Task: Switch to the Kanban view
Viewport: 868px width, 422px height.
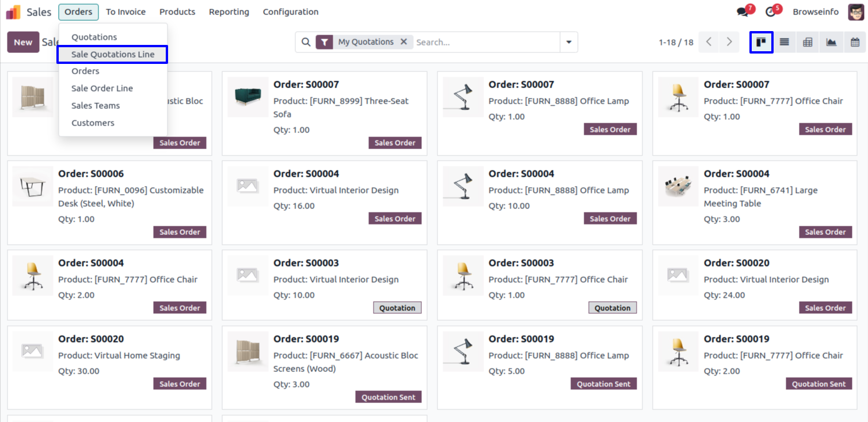Action: point(761,42)
